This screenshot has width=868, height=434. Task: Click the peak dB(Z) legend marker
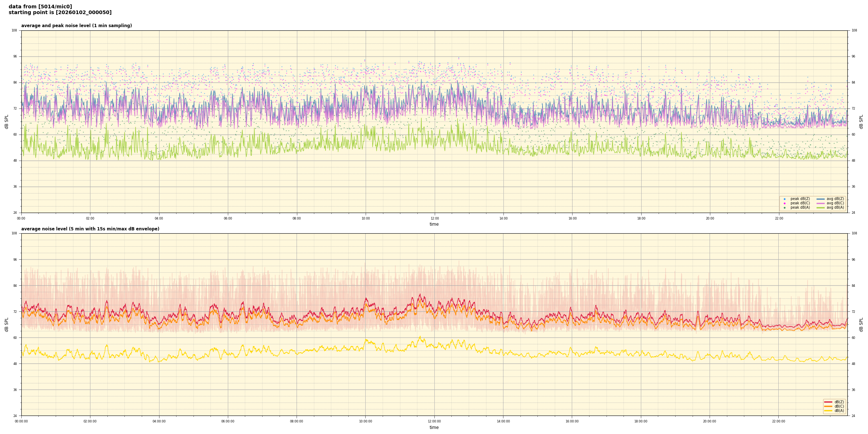click(784, 199)
